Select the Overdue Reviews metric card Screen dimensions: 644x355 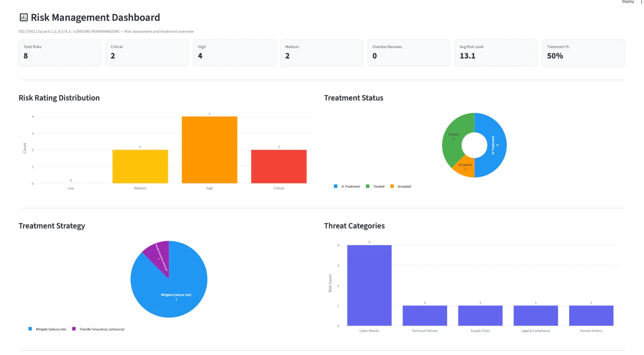point(409,53)
